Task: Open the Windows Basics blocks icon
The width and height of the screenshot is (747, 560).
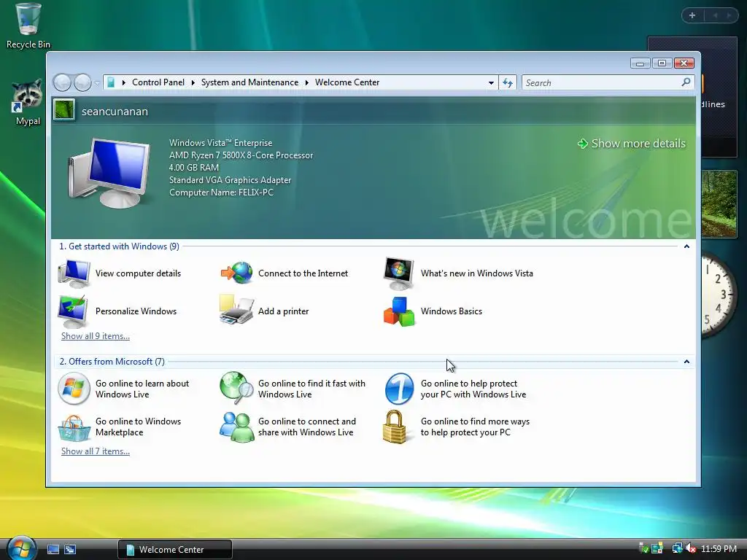Action: [399, 311]
